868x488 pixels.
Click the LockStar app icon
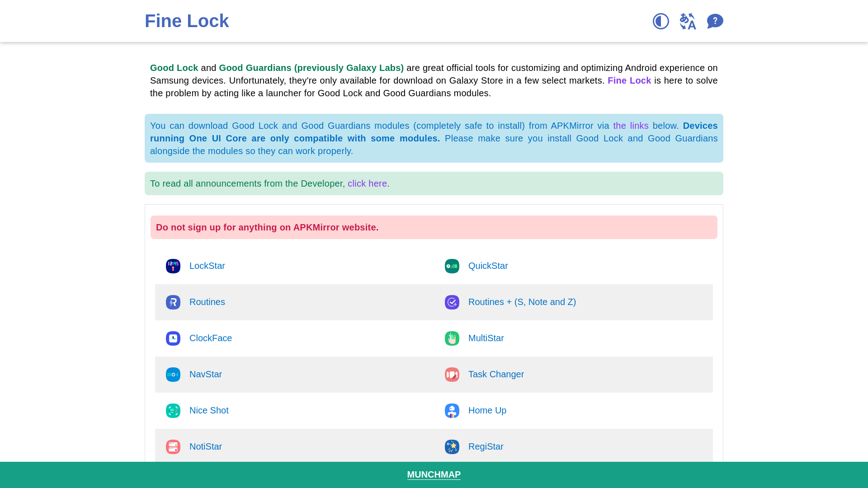pyautogui.click(x=173, y=266)
